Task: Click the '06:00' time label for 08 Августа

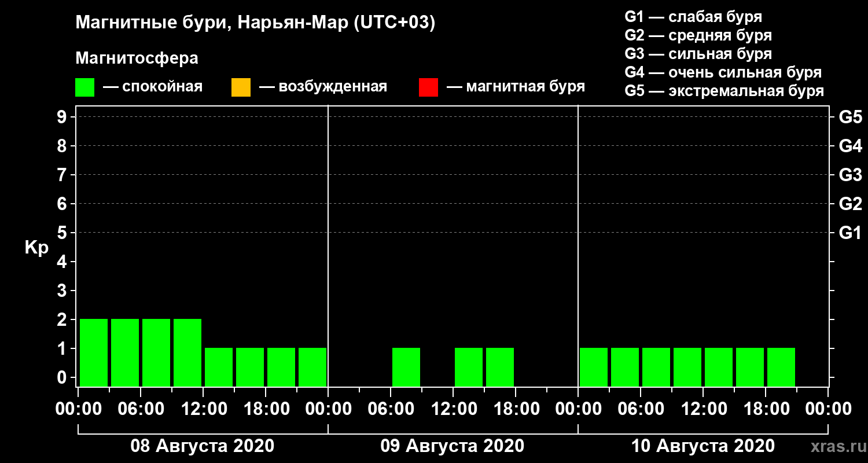Action: 141,409
